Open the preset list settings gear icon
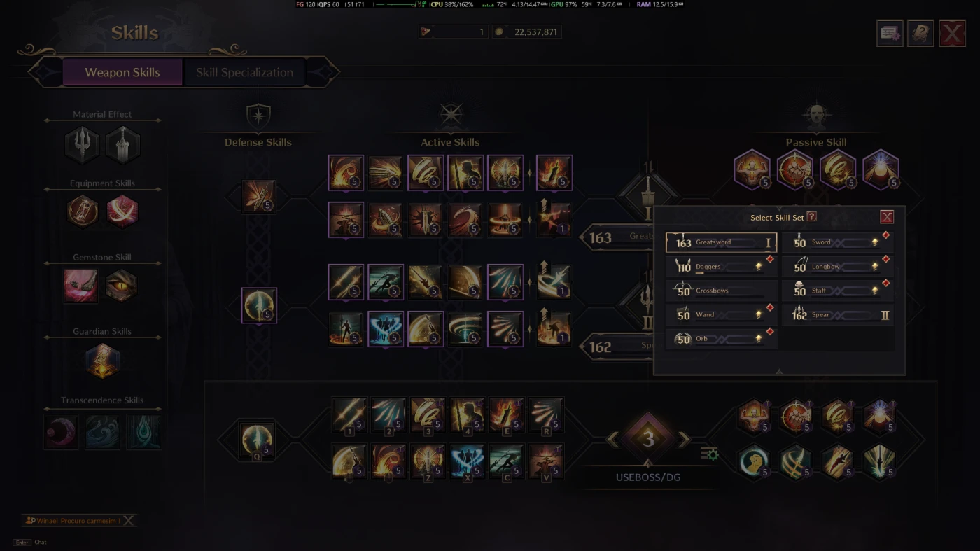980x551 pixels. pyautogui.click(x=710, y=454)
